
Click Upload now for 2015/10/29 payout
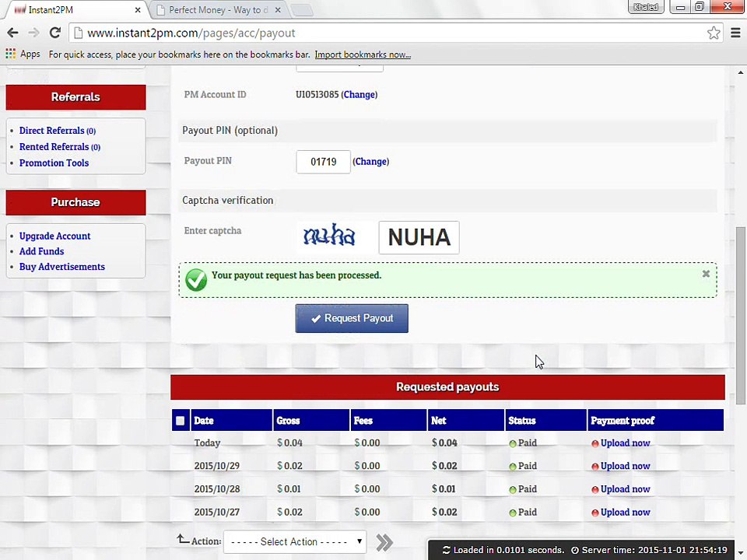(x=625, y=466)
